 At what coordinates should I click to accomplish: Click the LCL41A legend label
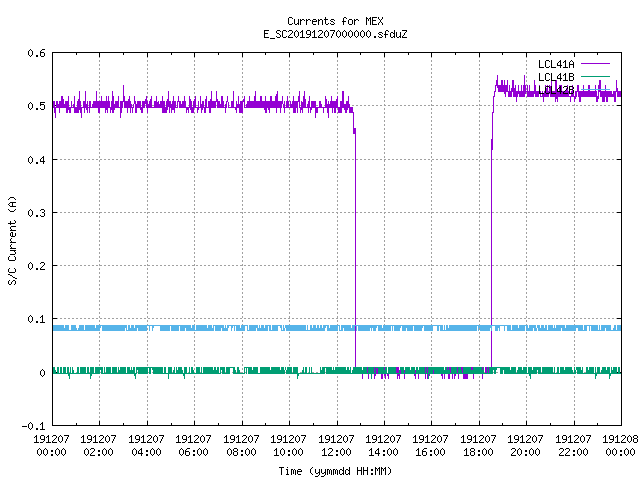tap(556, 64)
